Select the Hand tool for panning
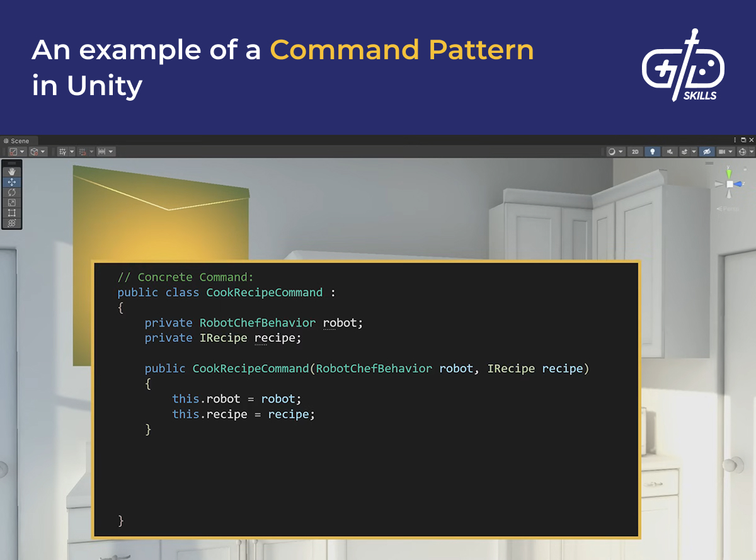756x560 pixels. (12, 172)
